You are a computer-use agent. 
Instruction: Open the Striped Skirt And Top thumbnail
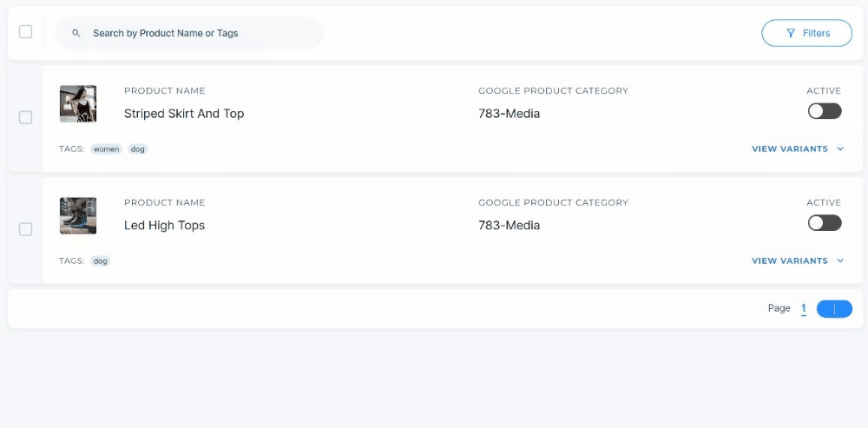(x=78, y=103)
